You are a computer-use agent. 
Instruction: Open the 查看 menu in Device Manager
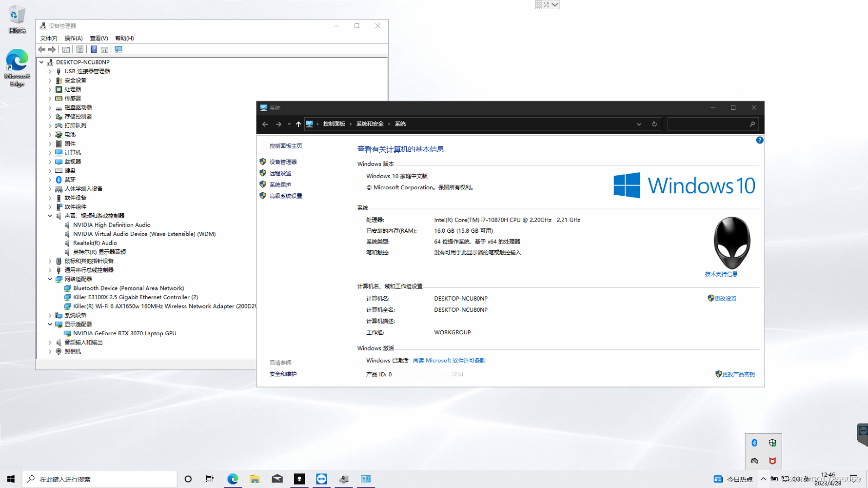(99, 38)
